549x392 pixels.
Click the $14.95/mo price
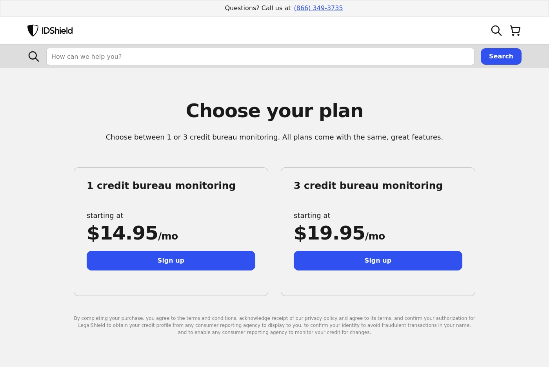pyautogui.click(x=133, y=233)
